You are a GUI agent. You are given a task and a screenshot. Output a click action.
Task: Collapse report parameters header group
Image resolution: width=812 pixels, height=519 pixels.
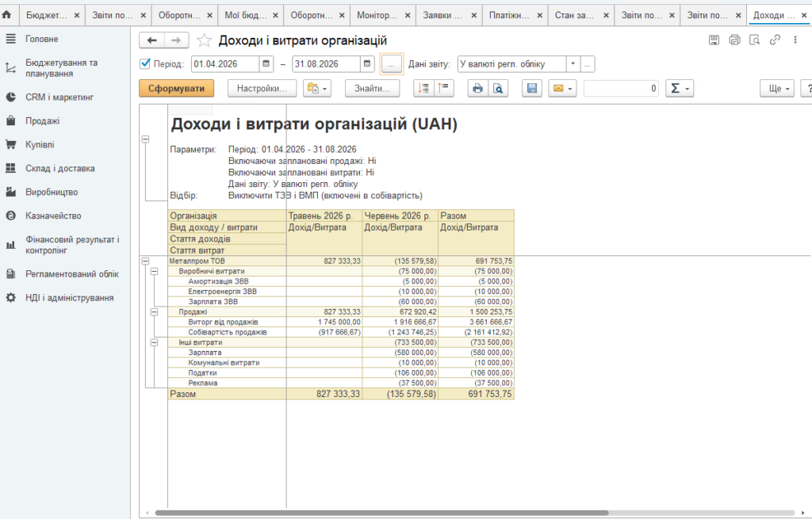[146, 139]
